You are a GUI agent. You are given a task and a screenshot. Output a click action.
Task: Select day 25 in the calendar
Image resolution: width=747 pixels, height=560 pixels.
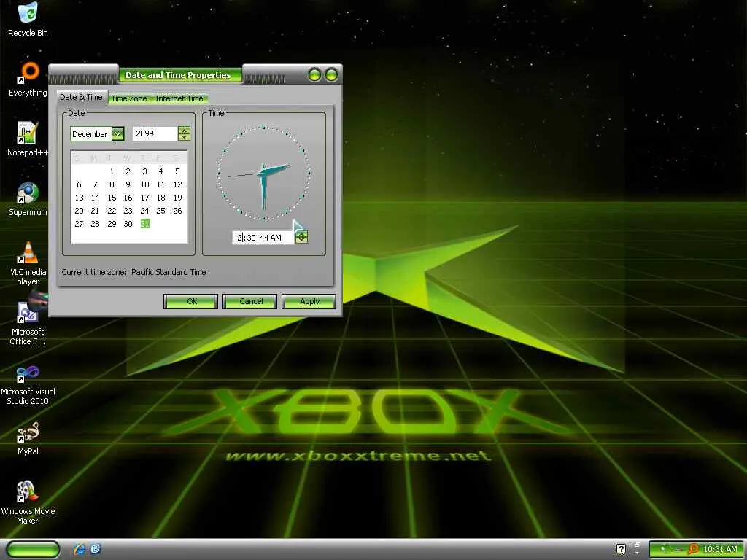tap(160, 211)
